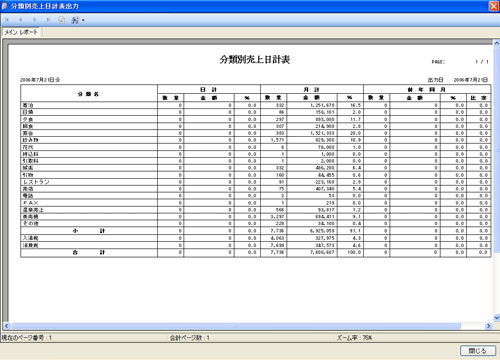Click the 小計 subtotal row label
The height and width of the screenshot is (360, 500).
tap(89, 231)
